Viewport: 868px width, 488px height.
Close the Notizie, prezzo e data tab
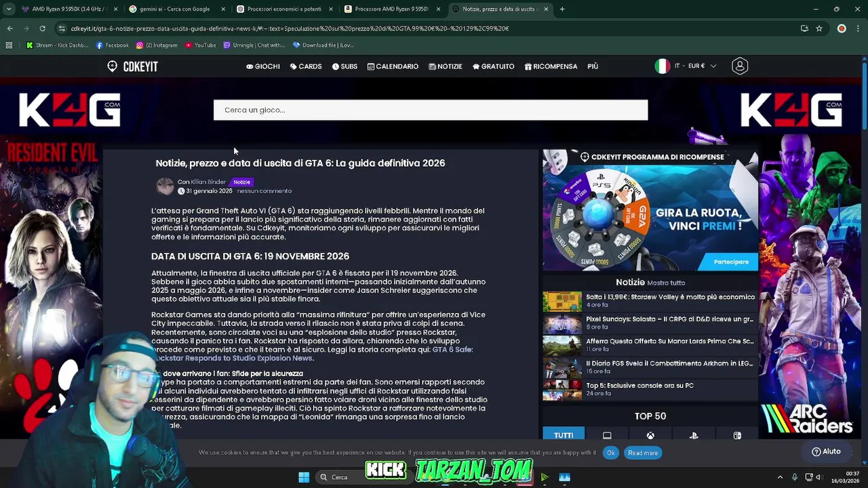click(x=545, y=9)
